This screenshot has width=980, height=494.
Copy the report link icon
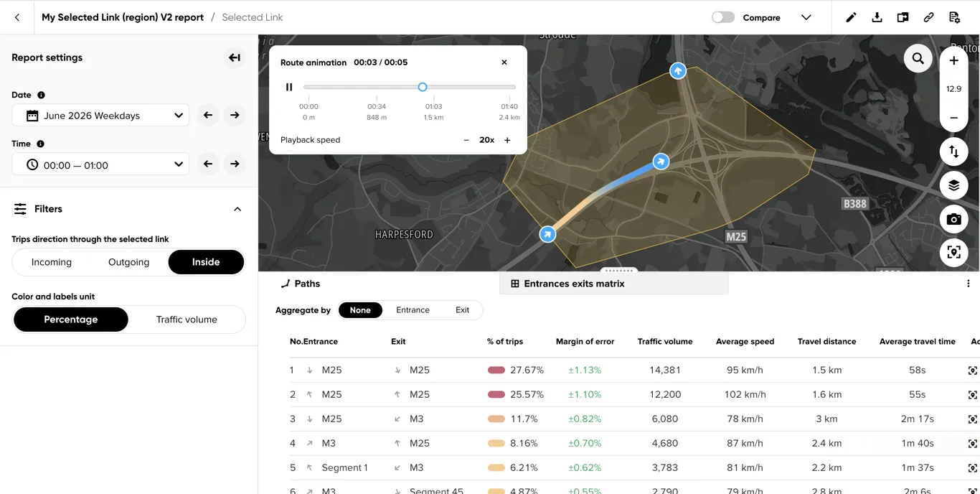[928, 17]
